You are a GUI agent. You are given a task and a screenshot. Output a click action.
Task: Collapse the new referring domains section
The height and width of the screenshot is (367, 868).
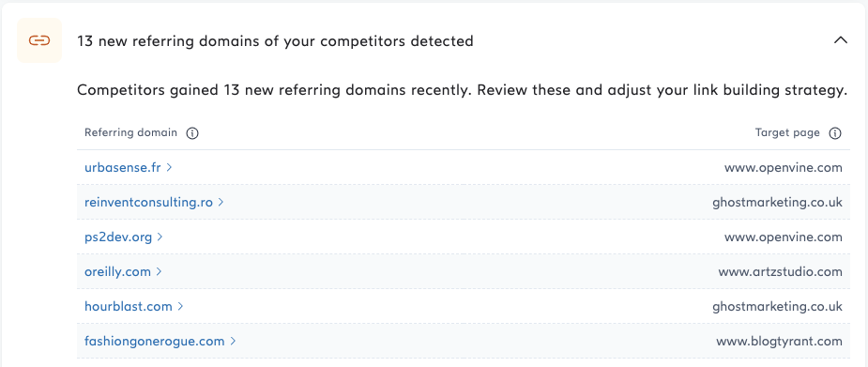click(x=841, y=40)
